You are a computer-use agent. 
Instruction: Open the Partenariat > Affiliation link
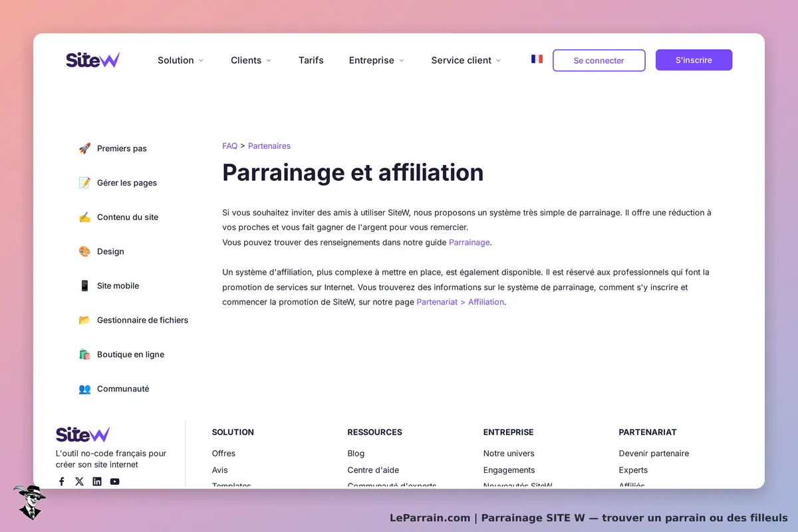tap(461, 302)
